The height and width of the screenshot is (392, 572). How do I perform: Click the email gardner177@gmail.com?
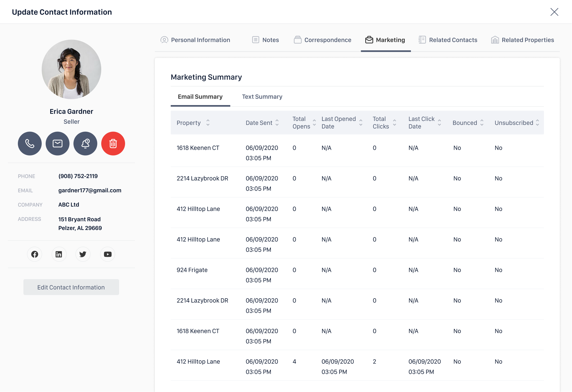click(x=90, y=190)
